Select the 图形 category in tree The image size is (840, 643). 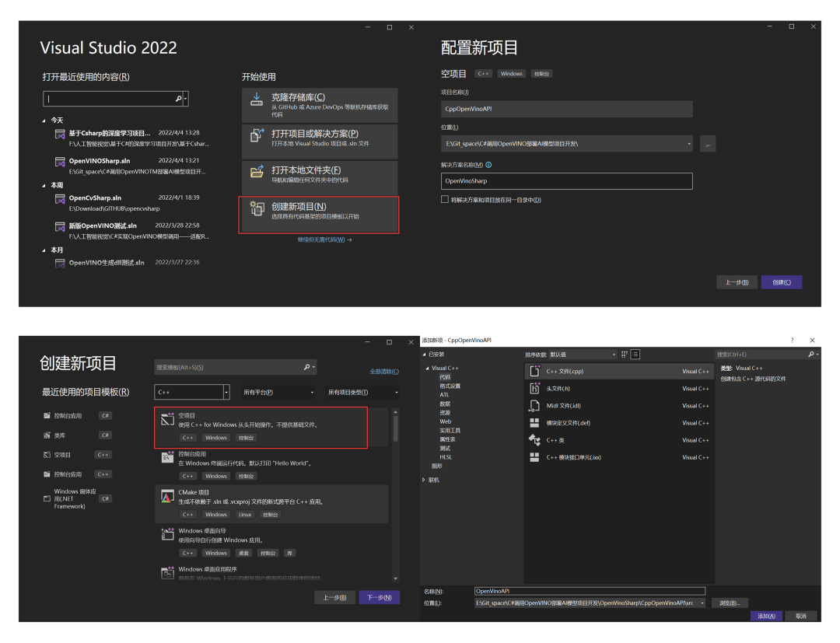[x=437, y=466]
